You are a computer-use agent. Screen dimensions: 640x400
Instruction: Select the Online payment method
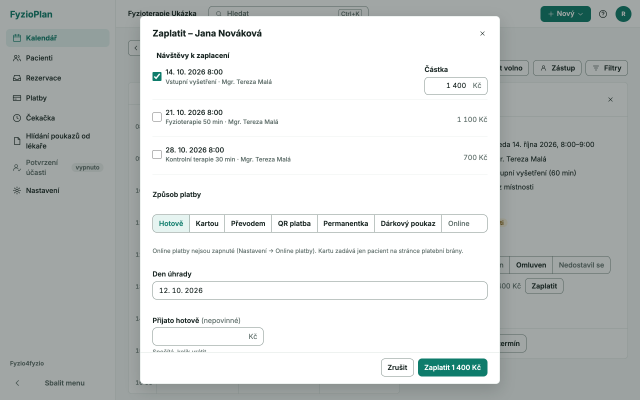[x=464, y=224]
